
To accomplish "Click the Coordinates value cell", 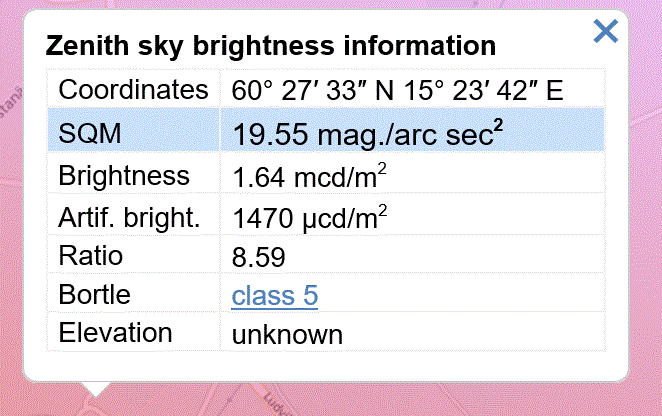I will (412, 90).
